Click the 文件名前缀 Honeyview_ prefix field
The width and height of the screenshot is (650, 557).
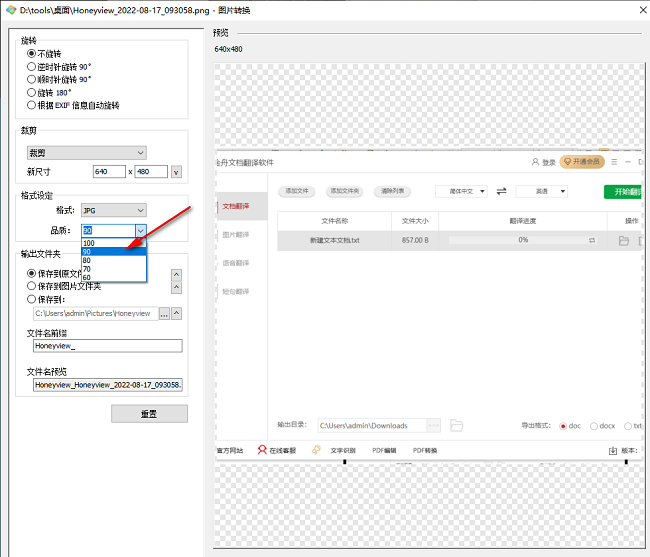pyautogui.click(x=108, y=346)
